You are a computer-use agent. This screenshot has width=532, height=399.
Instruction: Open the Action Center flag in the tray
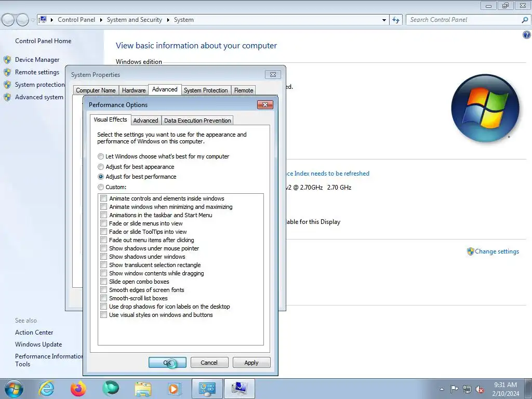[x=454, y=389]
